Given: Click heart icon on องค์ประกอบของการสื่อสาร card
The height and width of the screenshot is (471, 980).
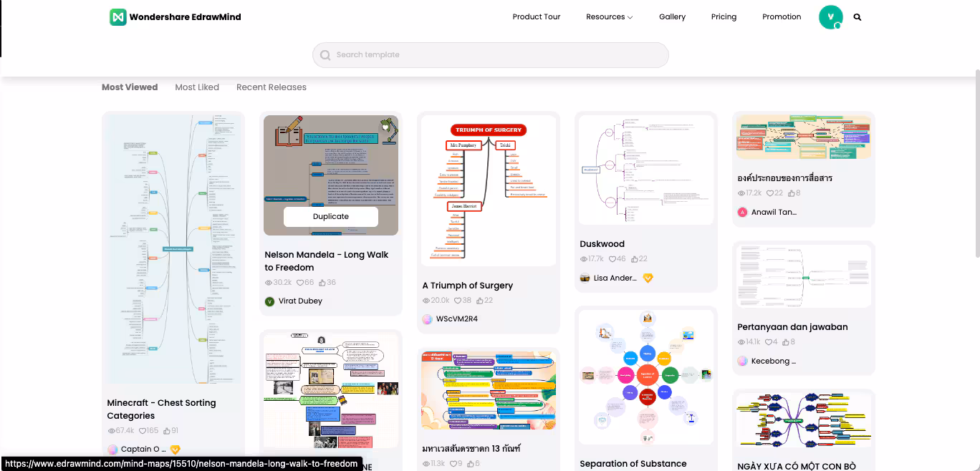Looking at the screenshot, I should click(x=769, y=193).
